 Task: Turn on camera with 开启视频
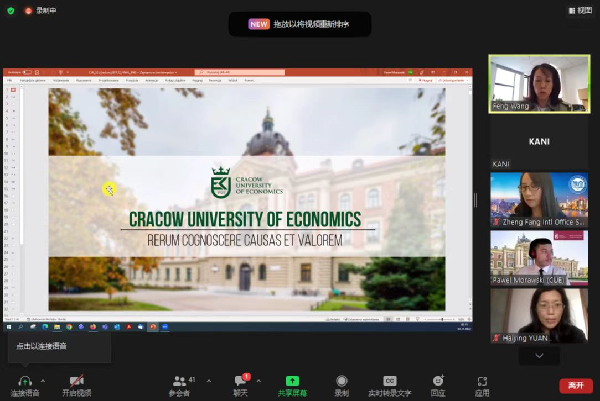(77, 386)
